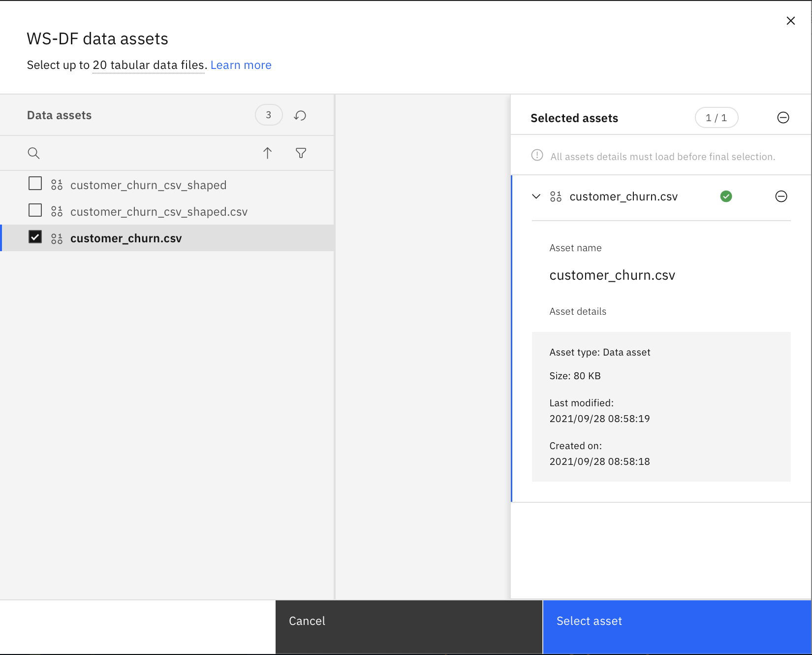Remove all assets with the minus icon
812x655 pixels.
[783, 117]
